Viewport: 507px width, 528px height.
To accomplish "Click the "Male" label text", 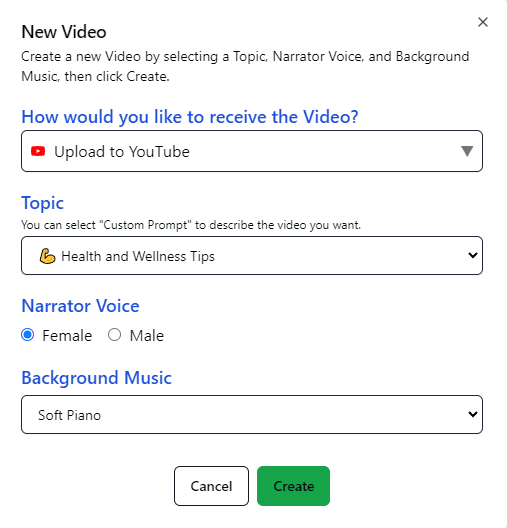I will tap(147, 336).
